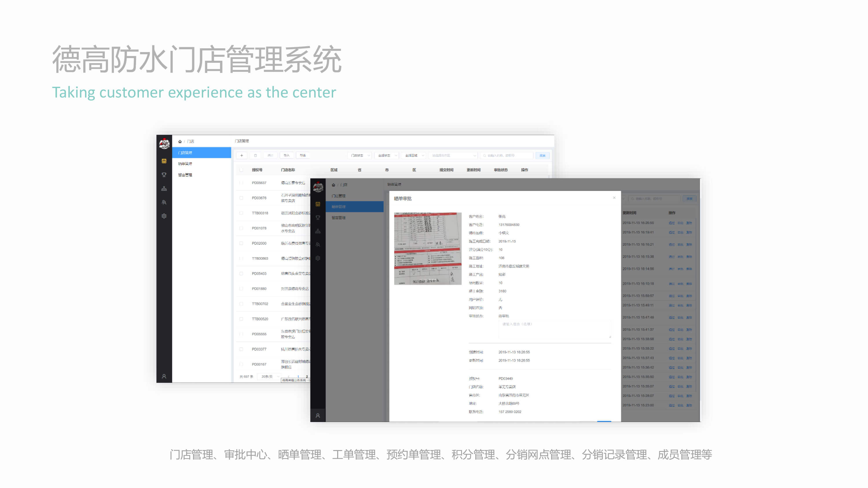Click authorization number PD03449 in dialog
The image size is (868, 488).
coord(505,379)
